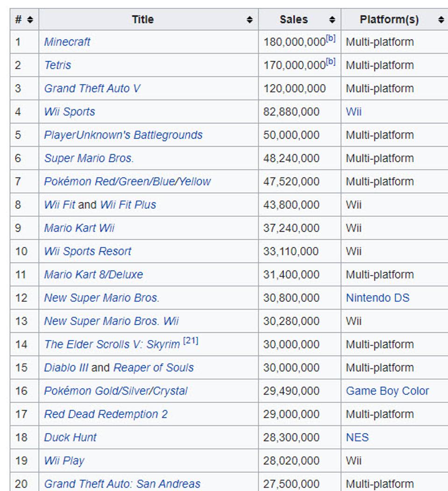The width and height of the screenshot is (448, 491).
Task: Open the Nintendo DS platform link
Action: point(377,298)
